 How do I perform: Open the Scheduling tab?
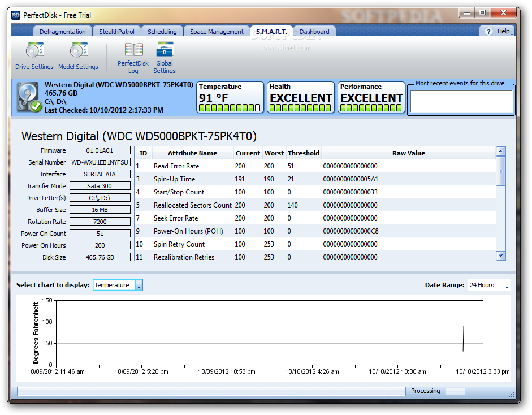tap(162, 32)
